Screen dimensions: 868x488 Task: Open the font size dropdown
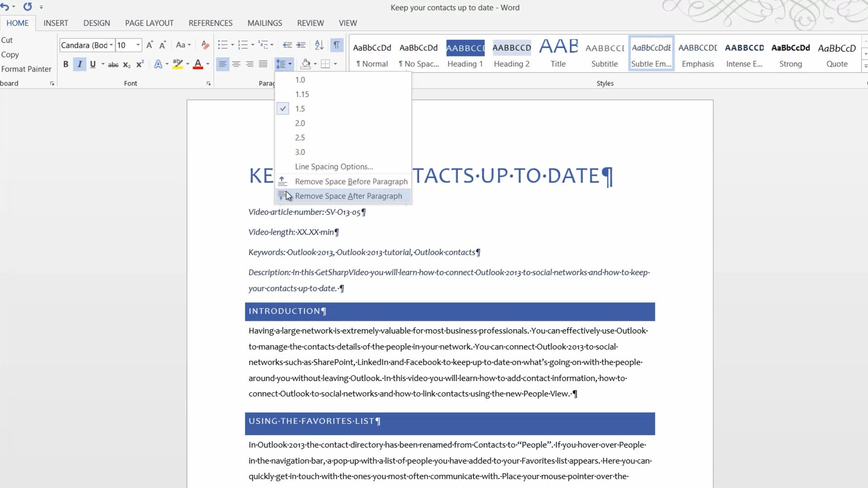click(138, 45)
